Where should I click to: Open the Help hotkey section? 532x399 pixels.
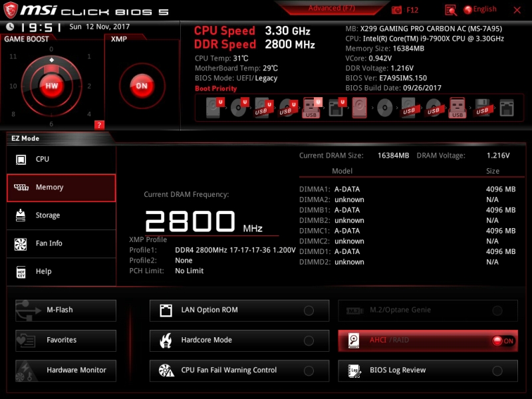(x=61, y=272)
